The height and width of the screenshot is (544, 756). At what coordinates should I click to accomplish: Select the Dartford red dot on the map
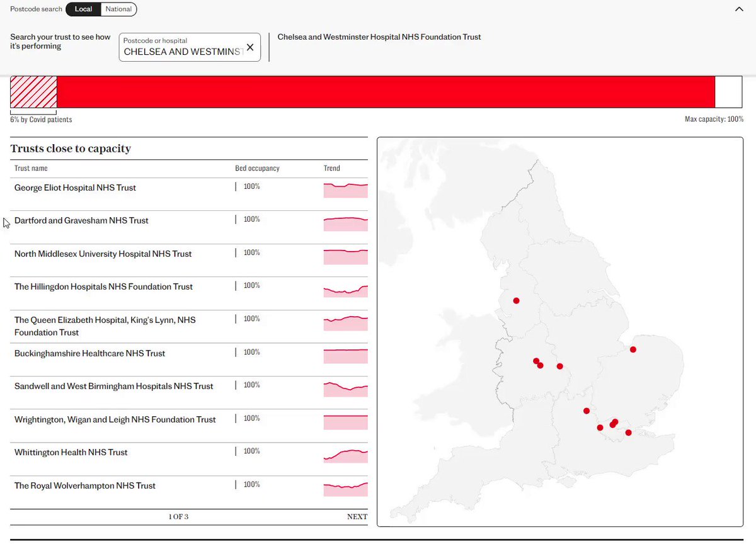click(628, 433)
